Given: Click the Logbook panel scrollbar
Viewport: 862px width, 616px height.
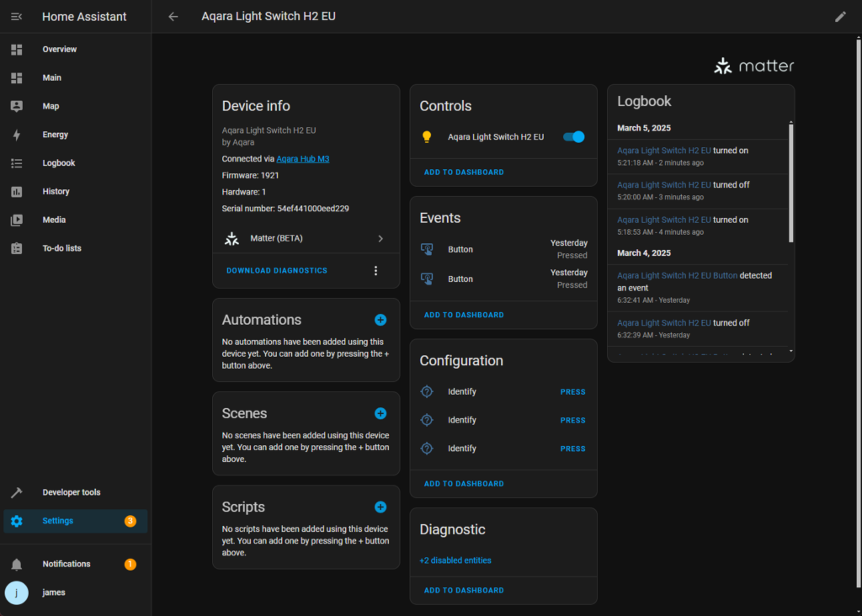Looking at the screenshot, I should (790, 182).
